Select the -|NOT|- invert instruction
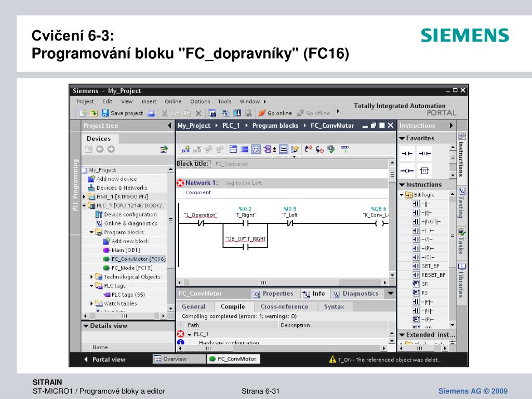This screenshot has width=532, height=399. (427, 221)
